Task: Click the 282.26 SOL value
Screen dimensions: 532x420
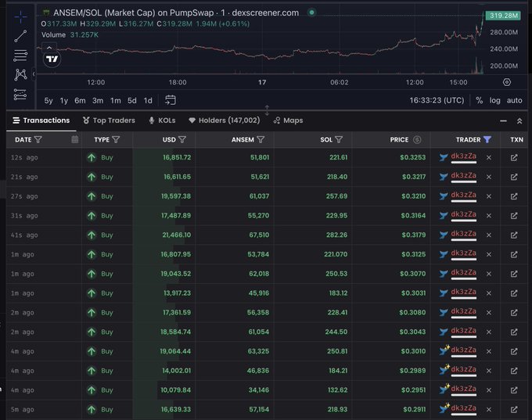Action: 336,235
